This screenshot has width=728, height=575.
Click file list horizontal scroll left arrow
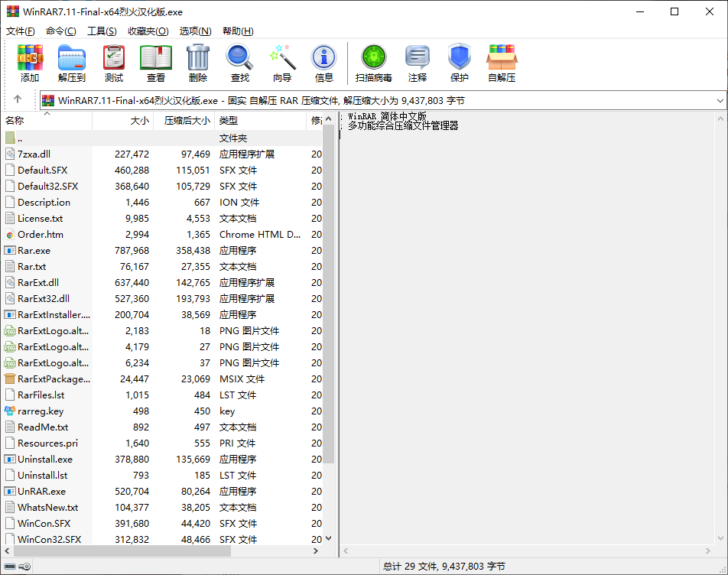coord(7,551)
